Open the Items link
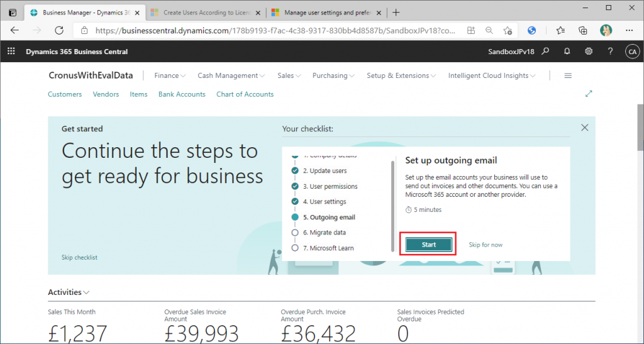Screen dimensions: 644x344 (139, 94)
